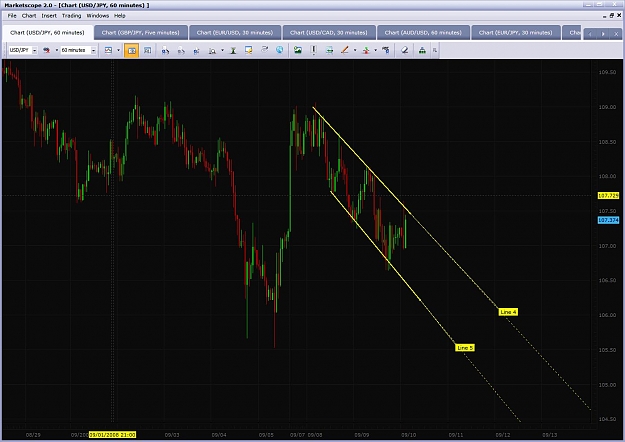Expand the arrow next to the data source icon
Viewport: 625px width, 442px height.
tap(57, 51)
